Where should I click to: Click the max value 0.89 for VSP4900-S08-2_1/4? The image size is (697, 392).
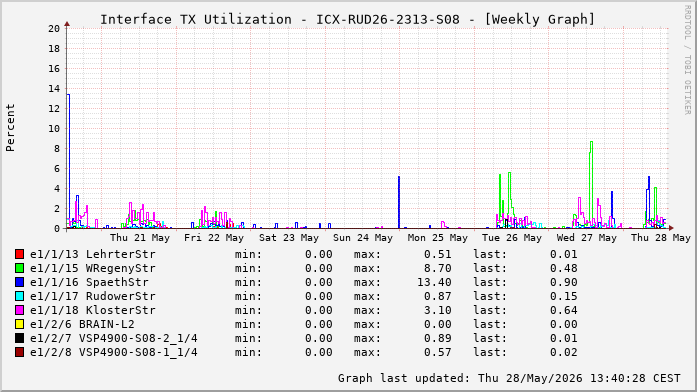[438, 338]
